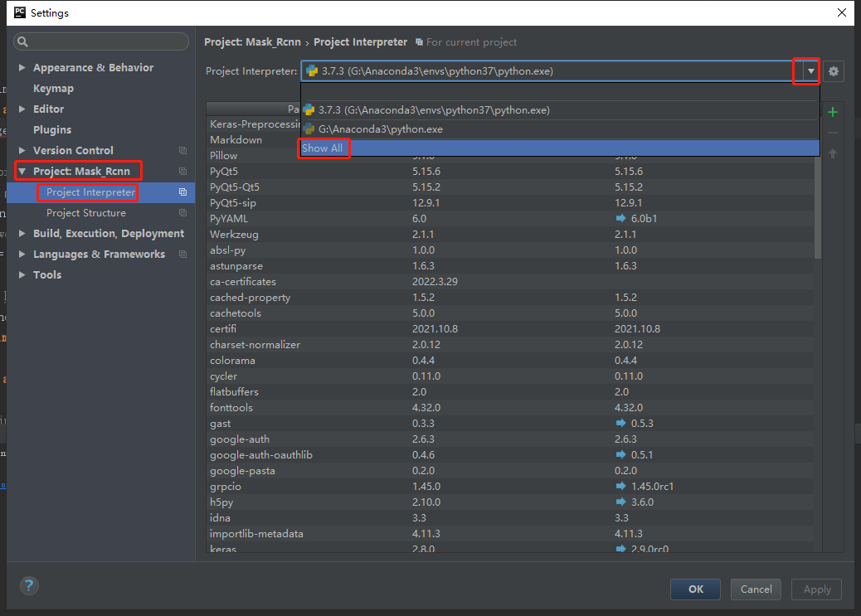
Task: Click the OK button
Action: [x=695, y=589]
